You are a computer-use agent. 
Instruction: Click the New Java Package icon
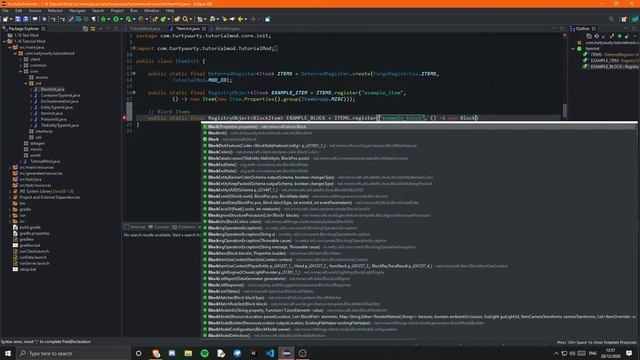154,19
